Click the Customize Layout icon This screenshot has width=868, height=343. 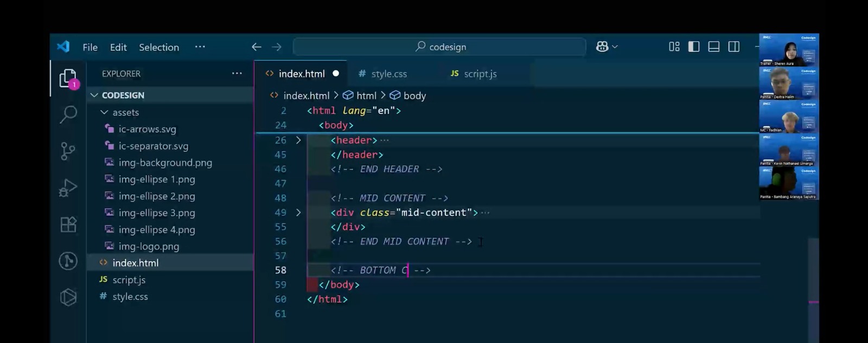coord(674,47)
